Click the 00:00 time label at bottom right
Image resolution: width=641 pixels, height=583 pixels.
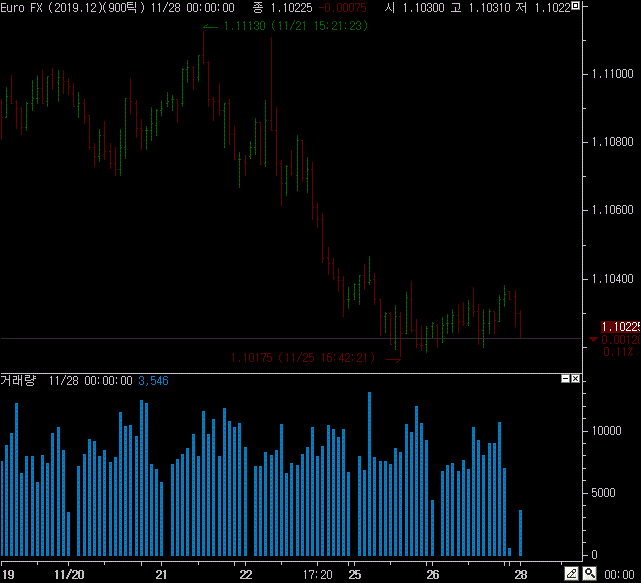pyautogui.click(x=620, y=574)
